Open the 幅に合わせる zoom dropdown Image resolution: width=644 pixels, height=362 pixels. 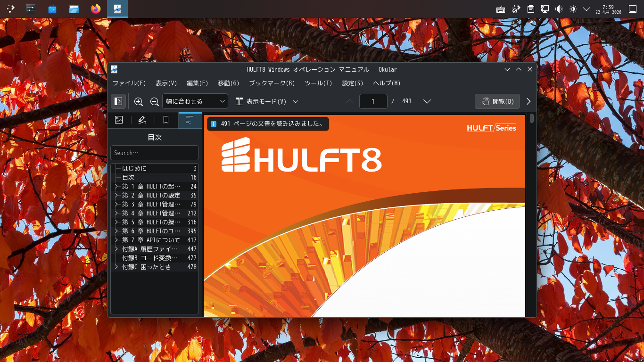click(195, 101)
